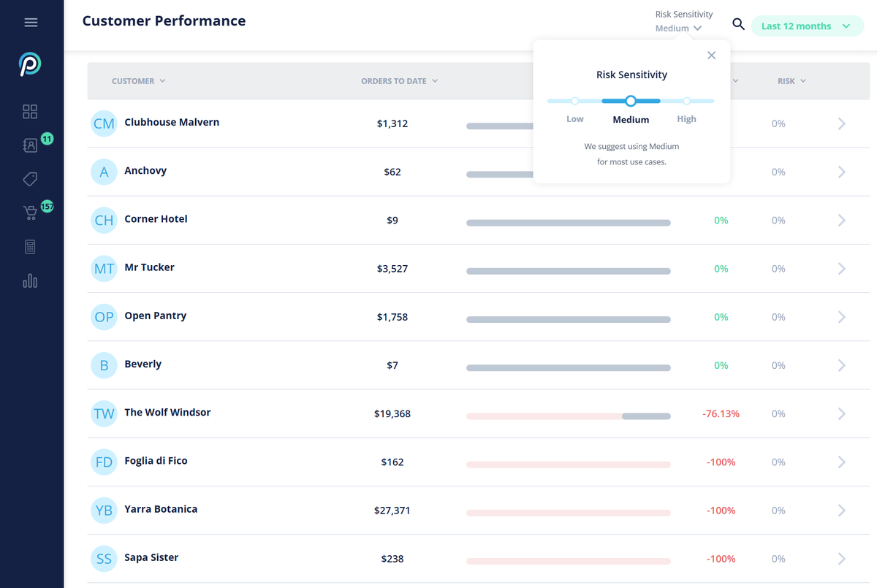877x588 pixels.
Task: Open the calculator icon in sidebar
Action: coord(30,247)
